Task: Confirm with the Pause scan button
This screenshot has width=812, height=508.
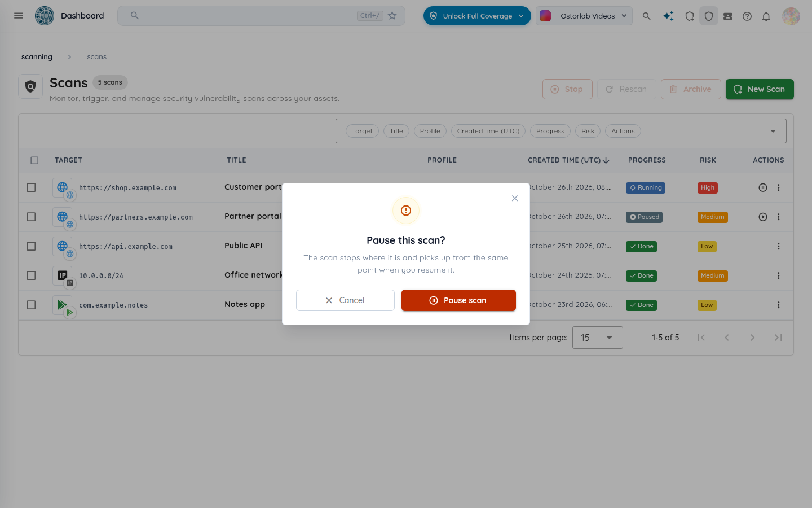Action: click(x=458, y=300)
